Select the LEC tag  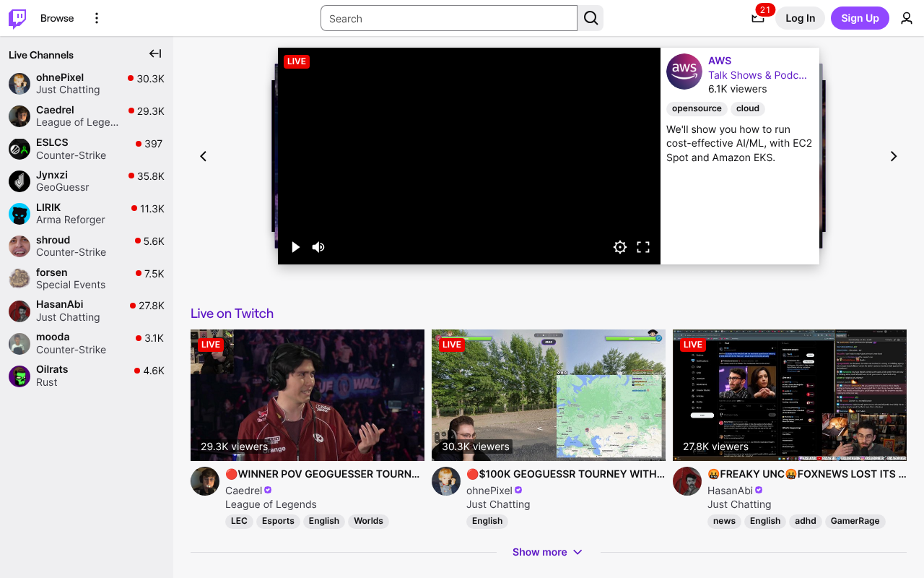239,521
